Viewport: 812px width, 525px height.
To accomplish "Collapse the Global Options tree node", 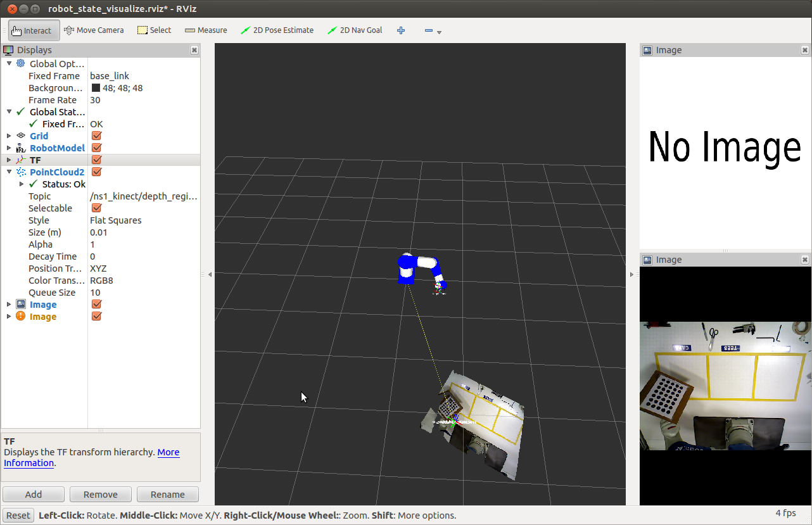I will 9,64.
